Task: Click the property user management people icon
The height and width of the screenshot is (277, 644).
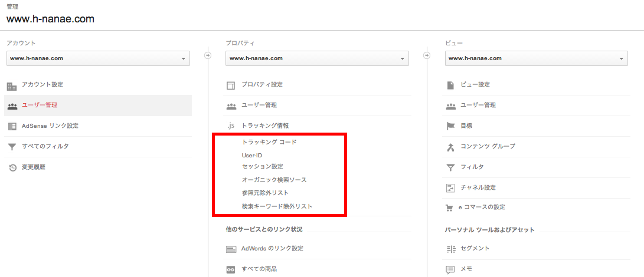Action: (231, 106)
